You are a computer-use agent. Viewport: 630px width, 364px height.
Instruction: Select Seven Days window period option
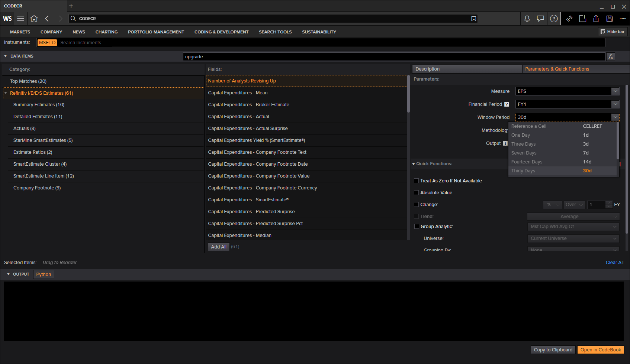point(562,153)
